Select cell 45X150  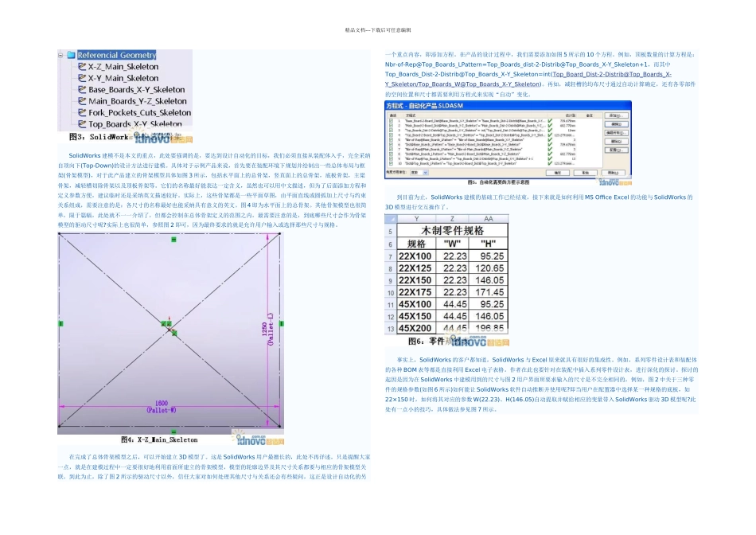pos(416,317)
